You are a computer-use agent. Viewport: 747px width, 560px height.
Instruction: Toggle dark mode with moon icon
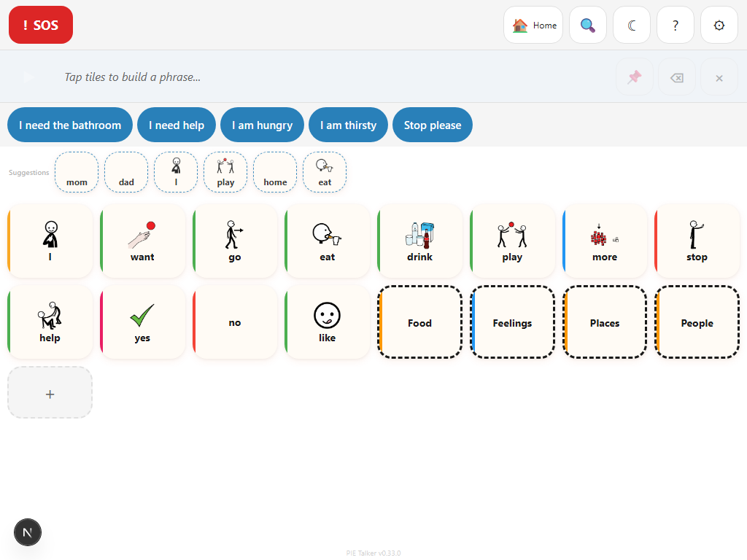tap(632, 26)
